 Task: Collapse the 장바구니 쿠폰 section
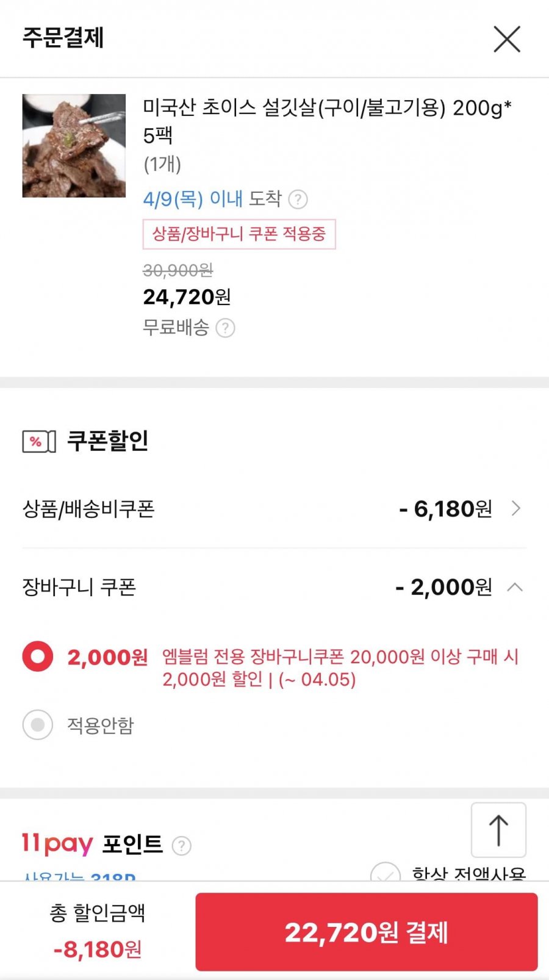coord(515,587)
